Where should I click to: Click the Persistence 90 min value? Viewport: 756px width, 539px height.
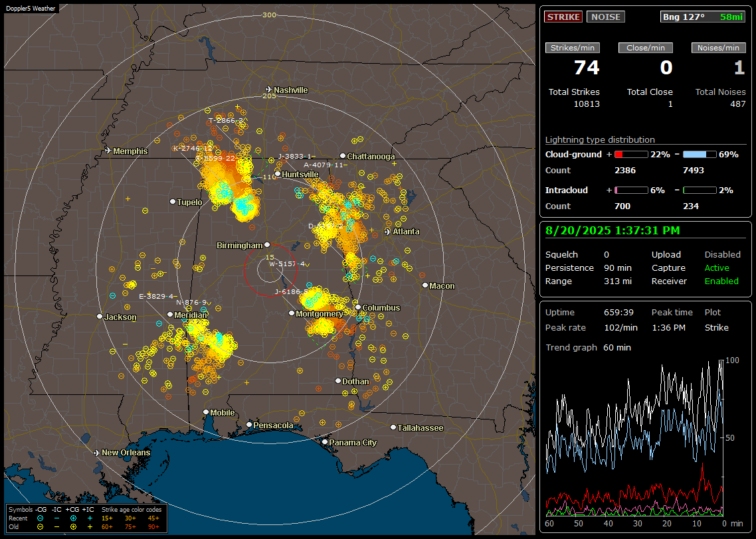[618, 268]
